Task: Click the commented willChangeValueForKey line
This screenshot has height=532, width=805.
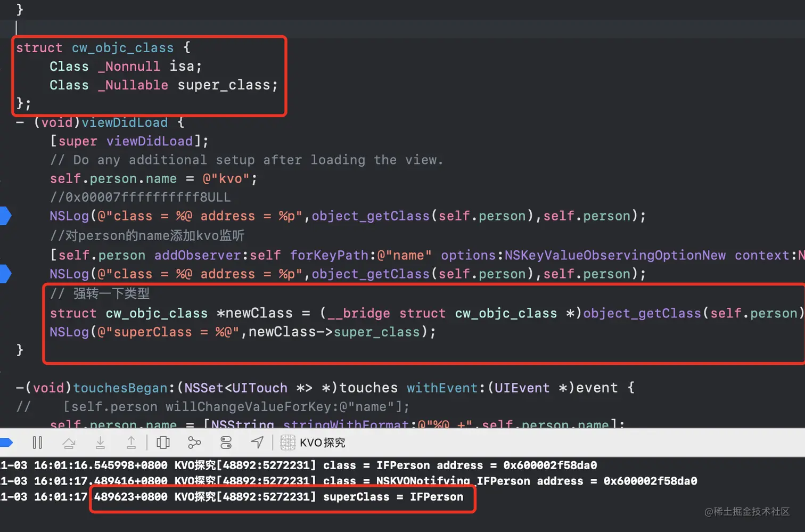Action: [213, 407]
